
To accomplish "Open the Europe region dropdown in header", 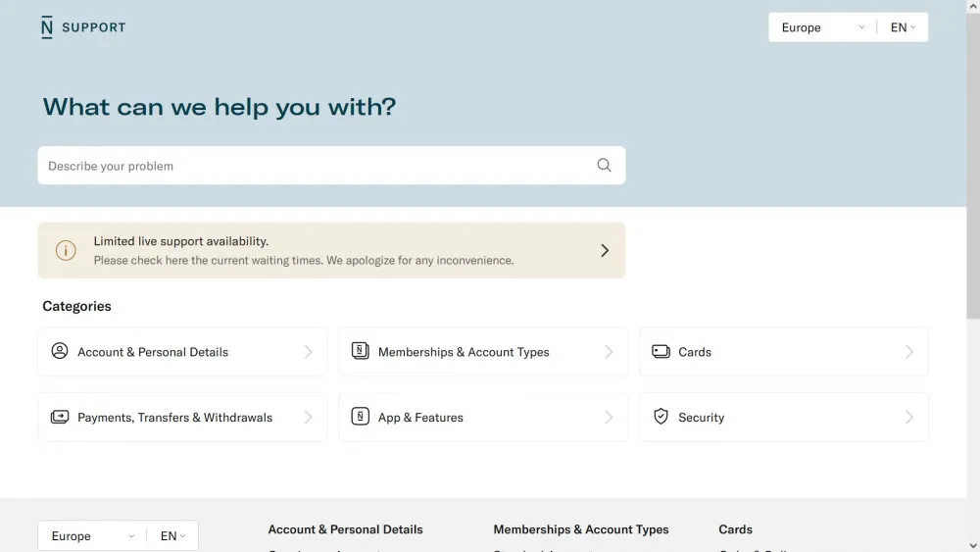I will pos(822,27).
